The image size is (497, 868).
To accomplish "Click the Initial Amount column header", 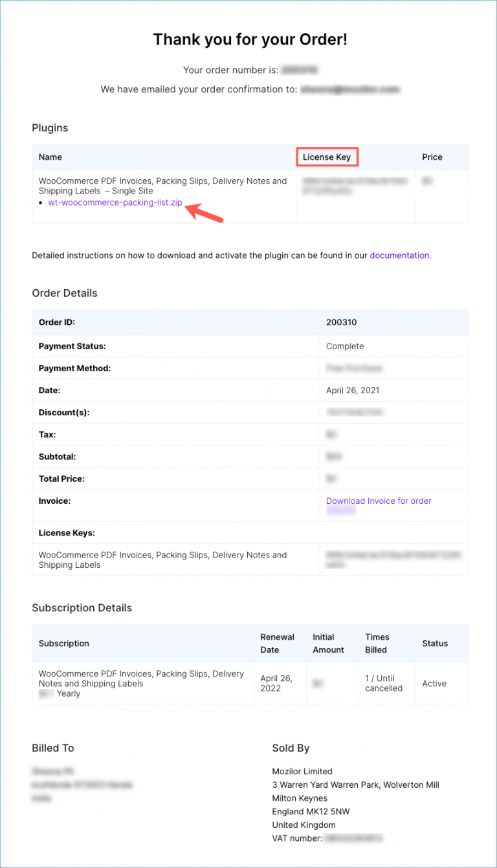I will pyautogui.click(x=329, y=644).
